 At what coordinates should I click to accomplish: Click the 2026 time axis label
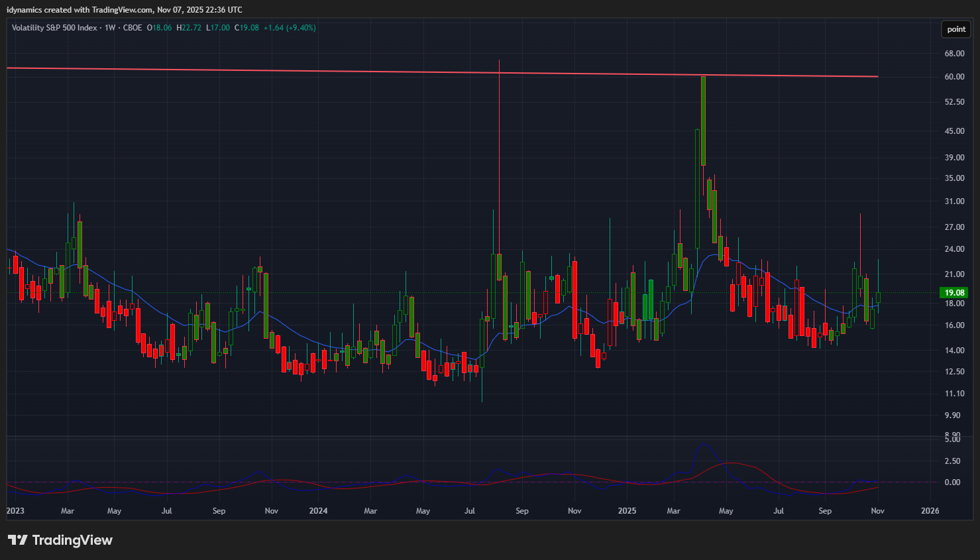(x=930, y=511)
